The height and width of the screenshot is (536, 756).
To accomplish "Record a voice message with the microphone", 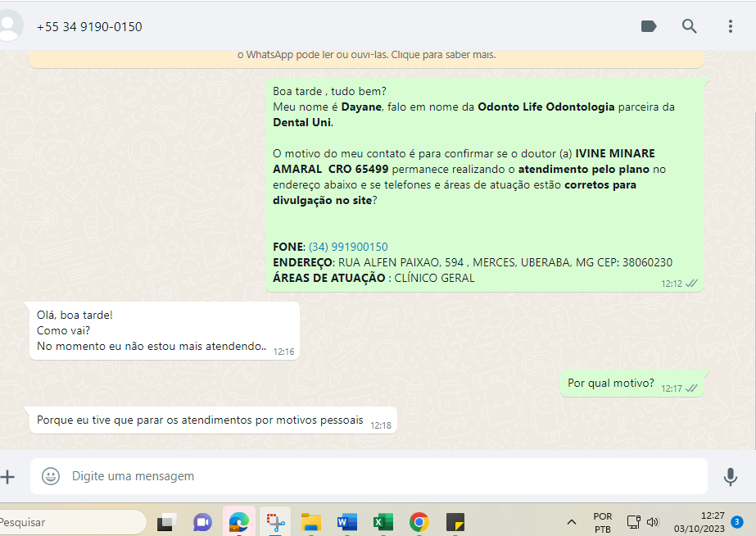I will (x=730, y=477).
